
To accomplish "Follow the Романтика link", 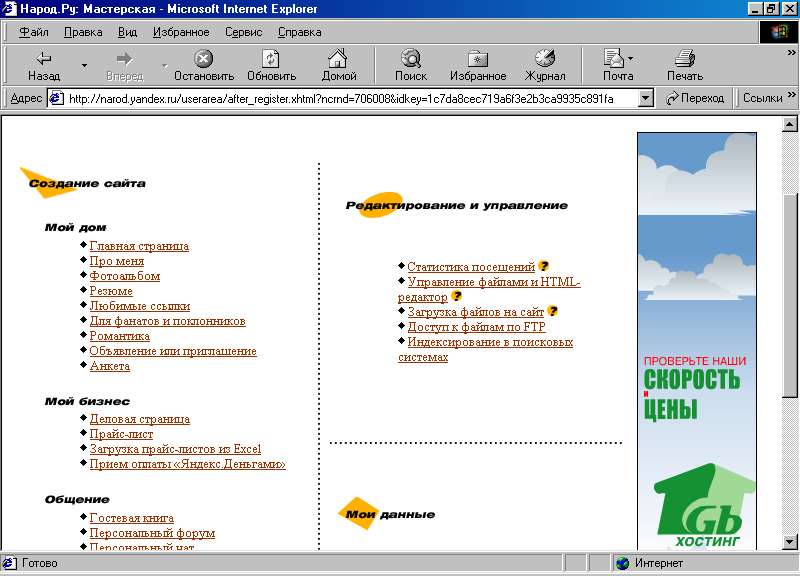I will click(x=119, y=336).
